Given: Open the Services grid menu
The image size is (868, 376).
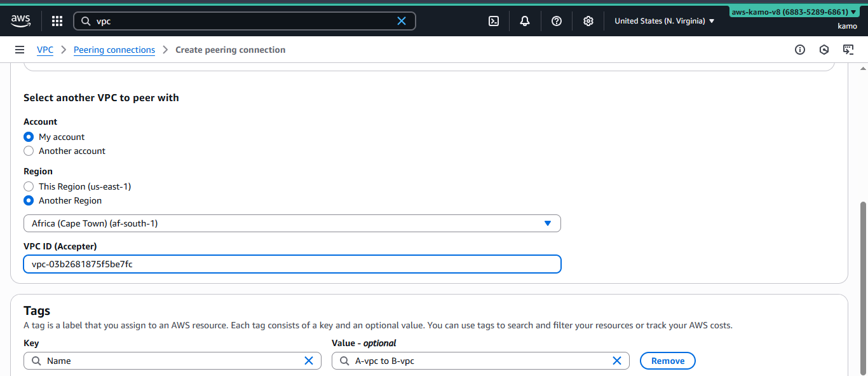Looking at the screenshot, I should pos(57,20).
